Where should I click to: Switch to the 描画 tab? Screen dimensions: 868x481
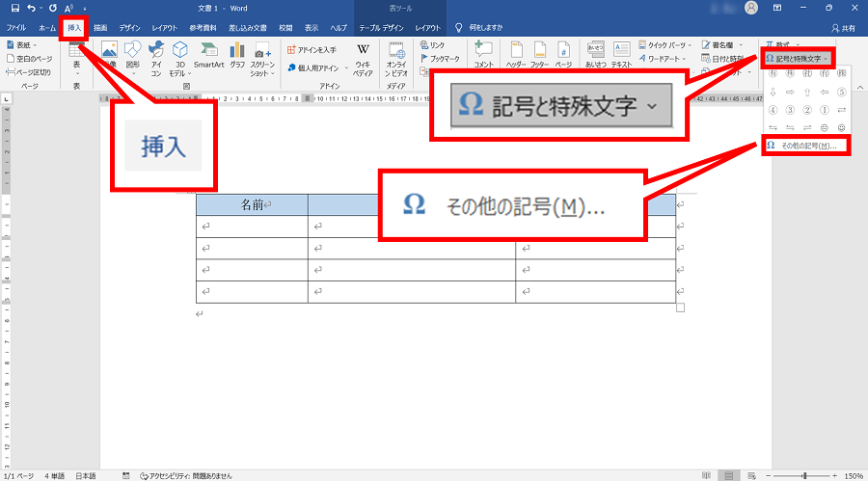100,28
